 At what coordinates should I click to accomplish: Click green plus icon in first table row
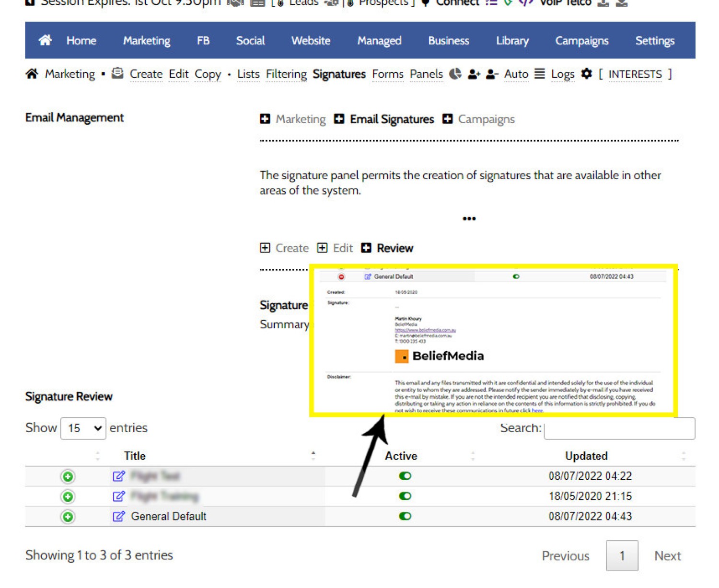(68, 476)
